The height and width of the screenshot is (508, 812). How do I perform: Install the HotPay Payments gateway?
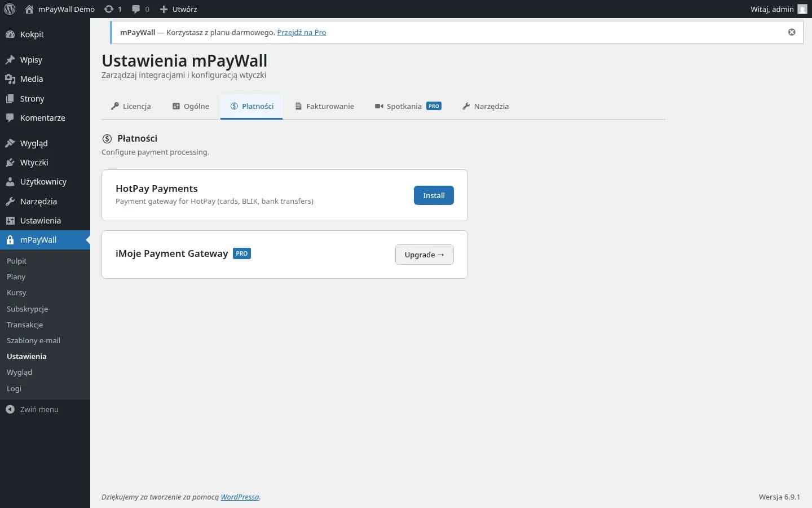[x=434, y=195]
